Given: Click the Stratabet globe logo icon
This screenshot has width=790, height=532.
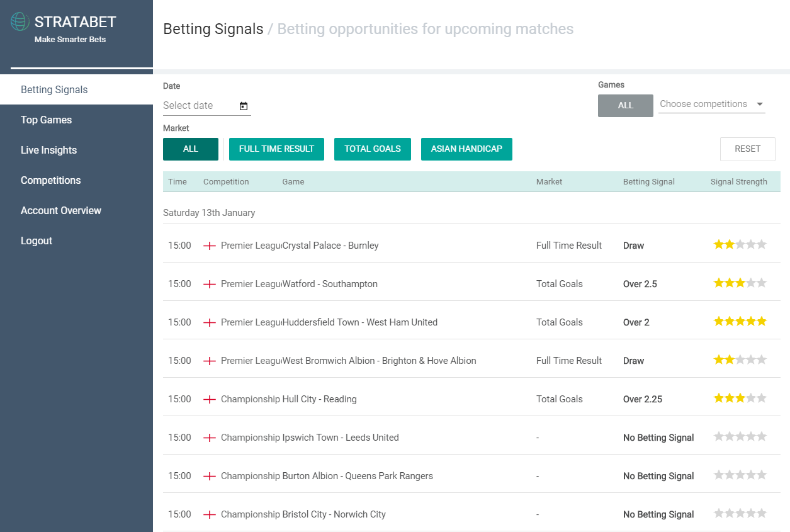Looking at the screenshot, I should [x=20, y=21].
